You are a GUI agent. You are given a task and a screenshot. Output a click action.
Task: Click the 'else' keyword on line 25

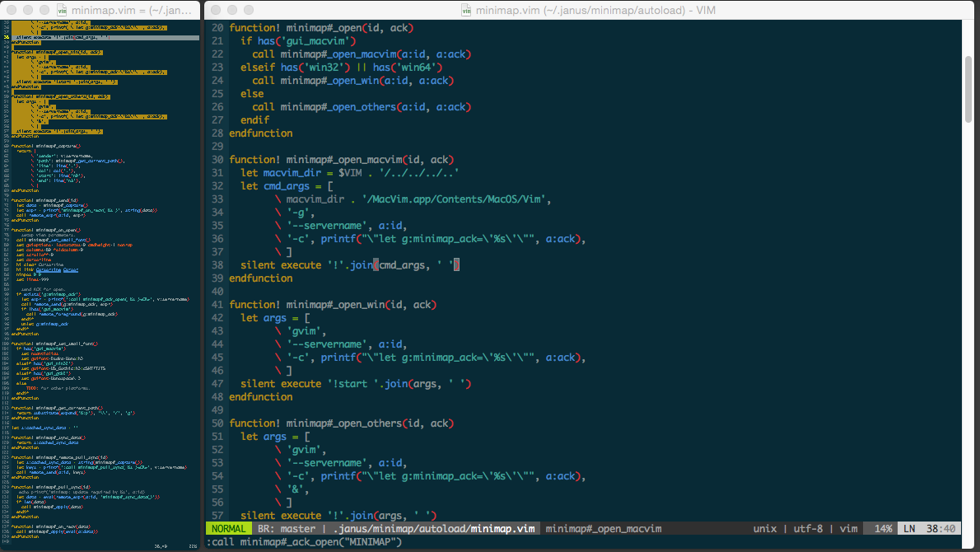(252, 94)
